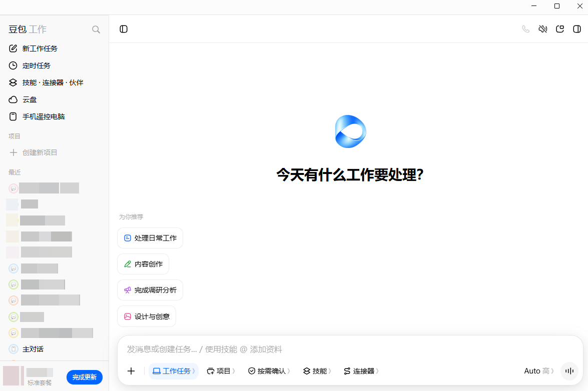The height and width of the screenshot is (391, 588).
Task: Select the 完成调研分析 suggestion
Action: pos(150,290)
